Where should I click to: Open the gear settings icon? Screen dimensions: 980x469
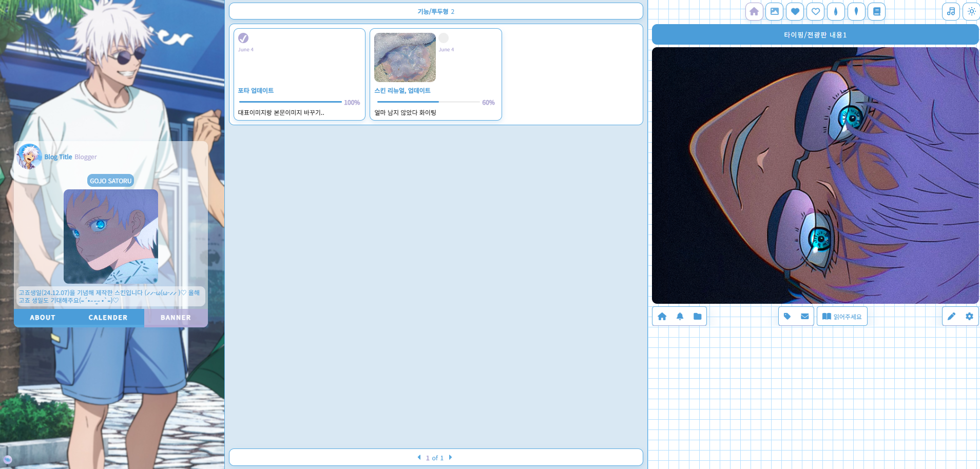pos(969,317)
